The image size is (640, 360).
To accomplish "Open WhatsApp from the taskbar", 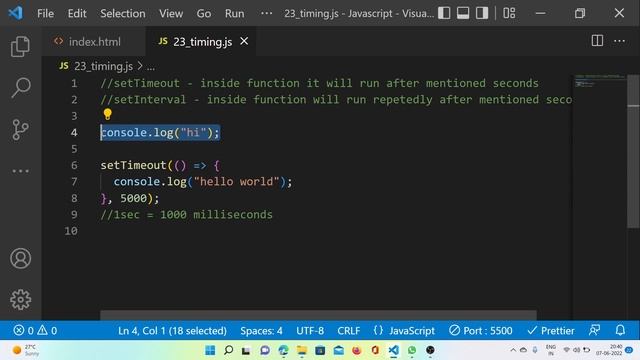I will pyautogui.click(x=412, y=350).
